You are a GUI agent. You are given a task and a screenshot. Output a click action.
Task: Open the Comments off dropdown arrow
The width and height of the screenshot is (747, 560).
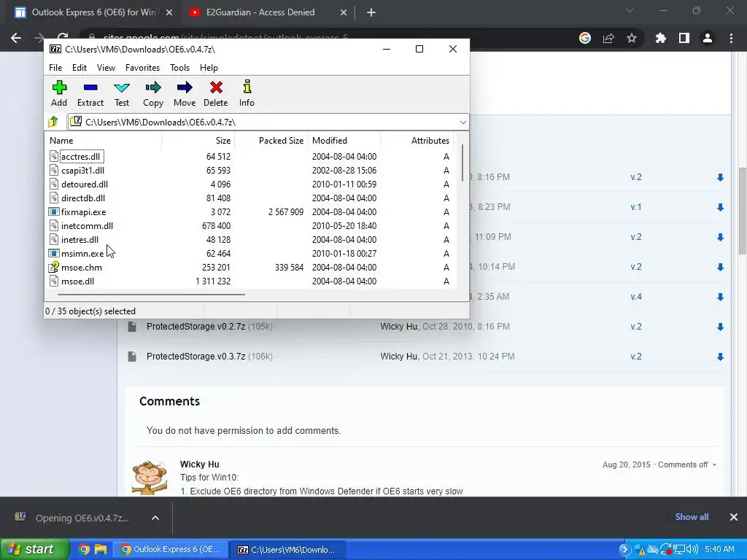tap(714, 464)
